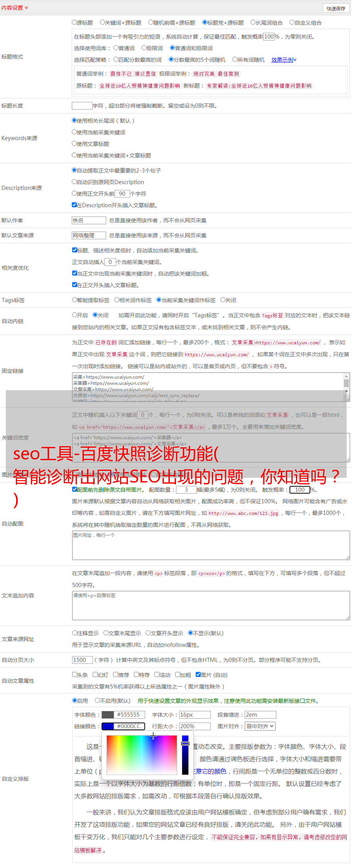Screen dimensions: 352x868
Task: Select 极限词 word library radio
Action: [144, 48]
